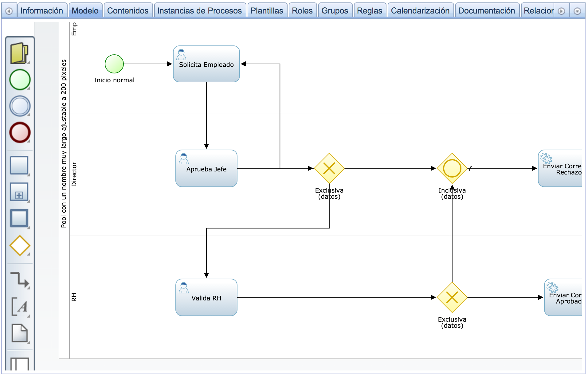588x376 pixels.
Task: Switch to the Plantillas tab
Action: point(267,11)
